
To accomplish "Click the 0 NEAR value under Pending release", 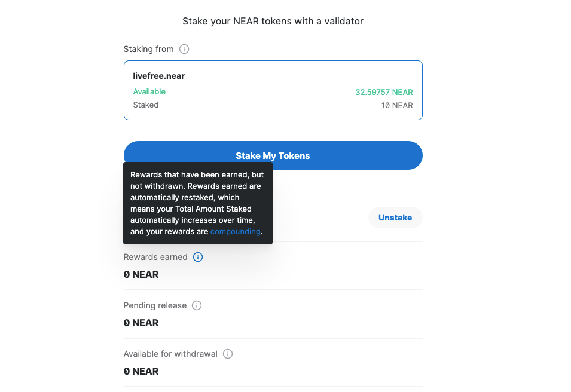I will tap(141, 323).
